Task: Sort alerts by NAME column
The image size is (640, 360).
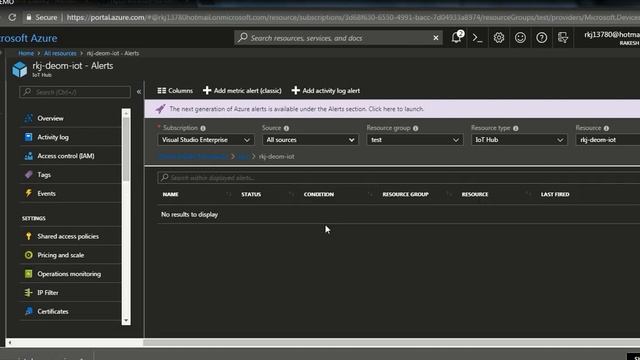Action: click(x=171, y=194)
